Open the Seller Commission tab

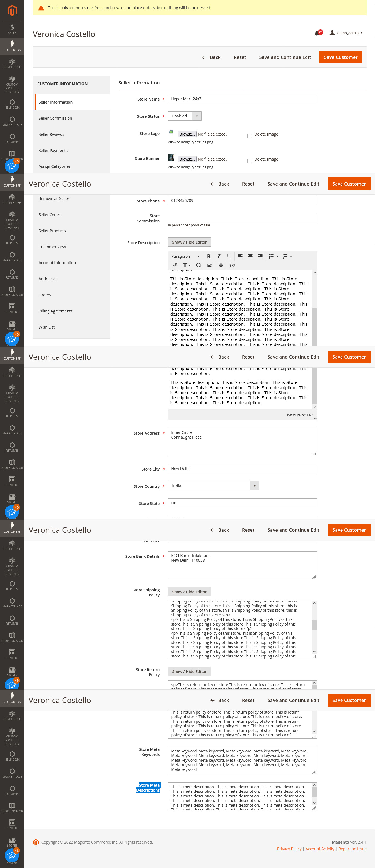pos(72,118)
